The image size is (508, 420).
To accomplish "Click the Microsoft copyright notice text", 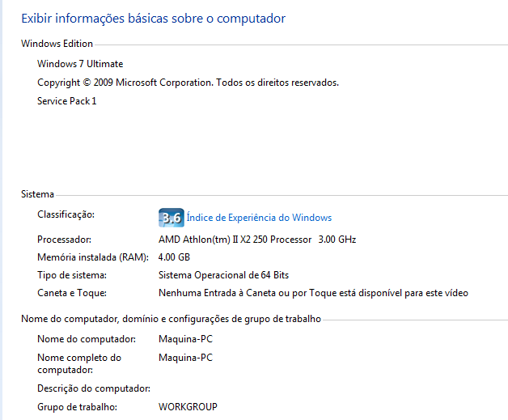I will click(188, 83).
